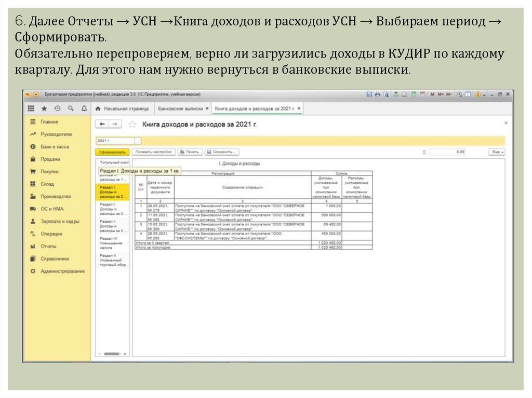Click the Favorites star icon in the toolbar
The width and height of the screenshot is (532, 398).
click(44, 108)
